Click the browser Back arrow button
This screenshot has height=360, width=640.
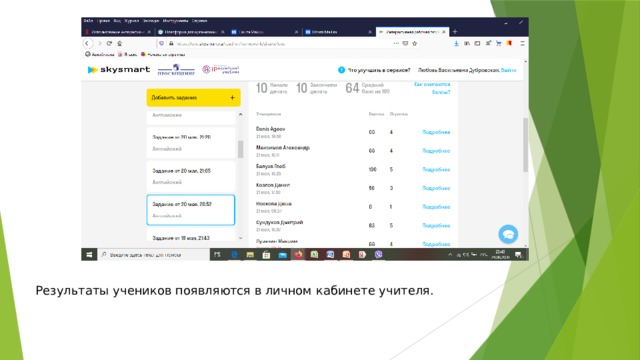pos(87,43)
